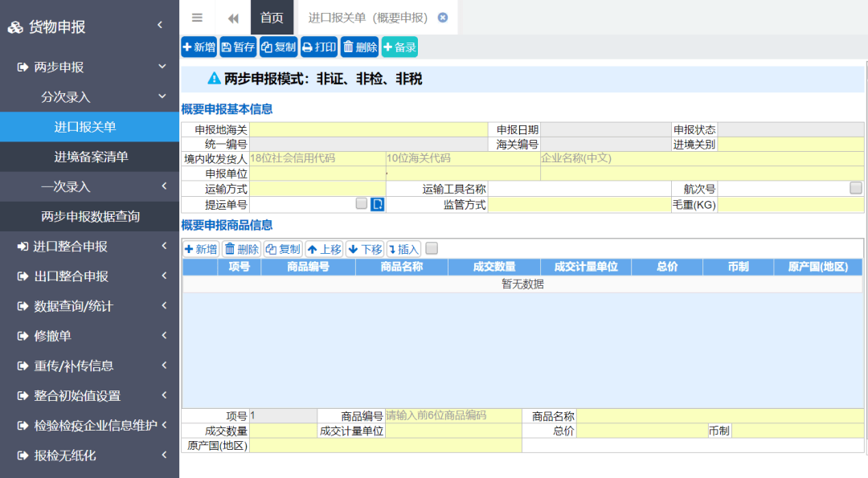Click the 上移 move-up icon in commodity toolbar
Viewport: 868px width, 478px height.
[324, 248]
